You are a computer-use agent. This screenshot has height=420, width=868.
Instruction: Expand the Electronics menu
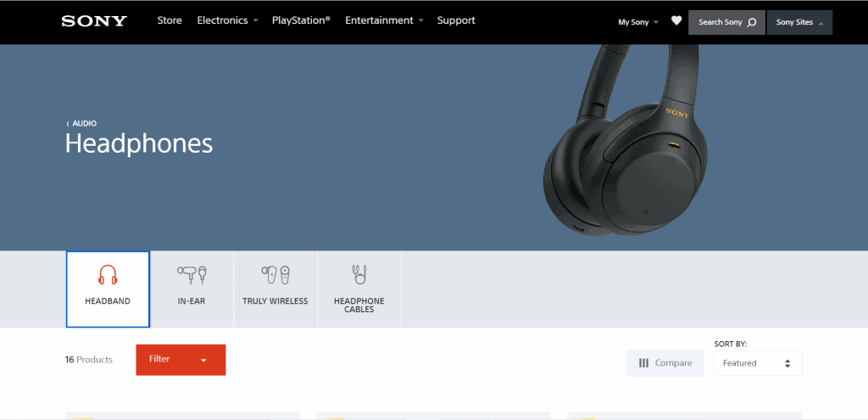[x=227, y=20]
